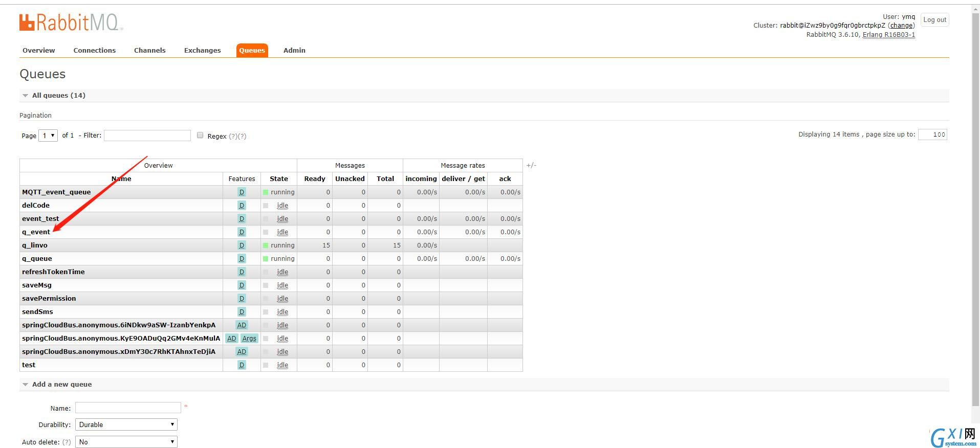The height and width of the screenshot is (448, 980).
Task: Open springCloudBus.anonymous.6iNDkw9aSW-IzanbYenkpA queue
Action: coord(119,325)
